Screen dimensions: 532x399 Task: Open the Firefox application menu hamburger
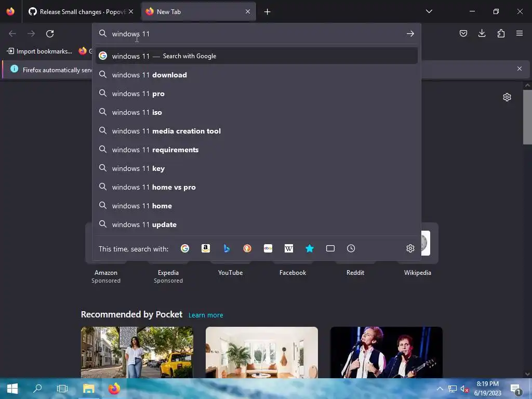pyautogui.click(x=520, y=33)
